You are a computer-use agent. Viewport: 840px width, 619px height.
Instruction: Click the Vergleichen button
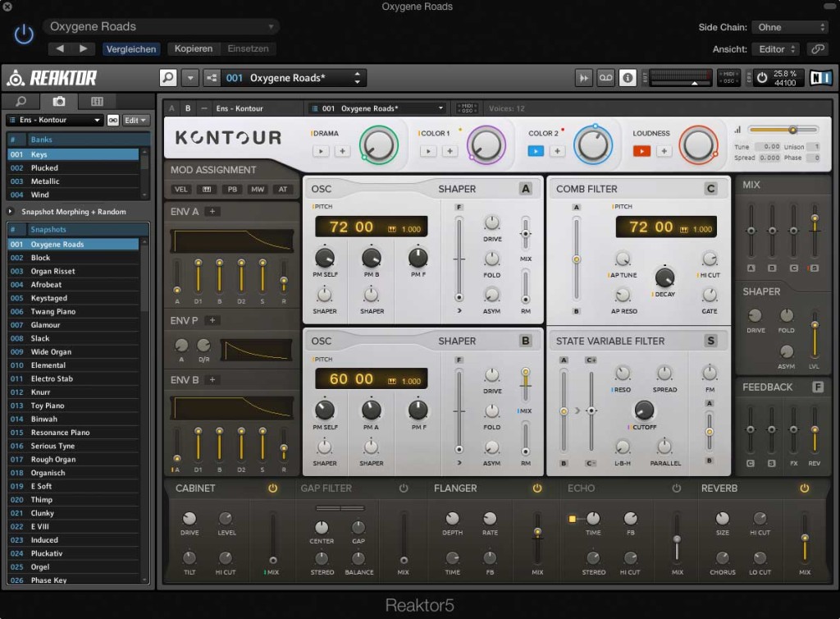coord(131,48)
